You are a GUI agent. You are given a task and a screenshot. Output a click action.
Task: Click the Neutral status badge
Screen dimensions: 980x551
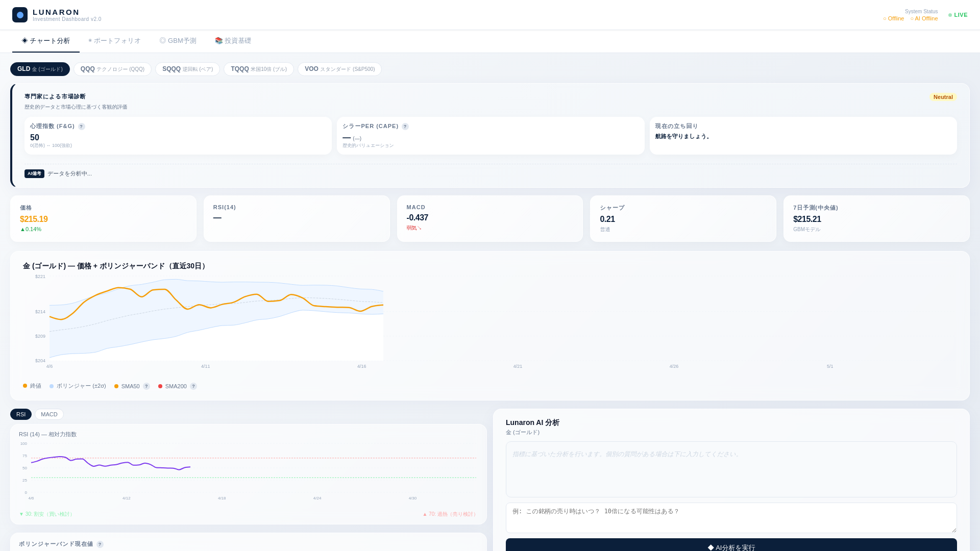pyautogui.click(x=943, y=97)
